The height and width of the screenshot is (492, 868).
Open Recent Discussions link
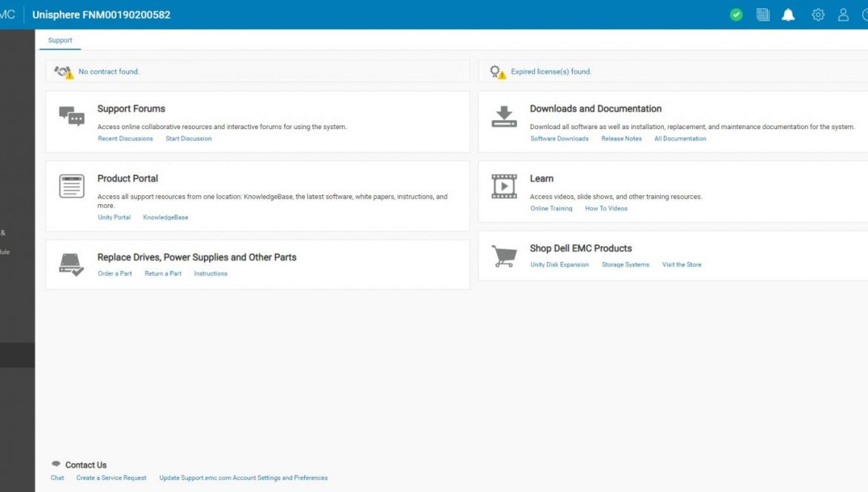click(125, 138)
